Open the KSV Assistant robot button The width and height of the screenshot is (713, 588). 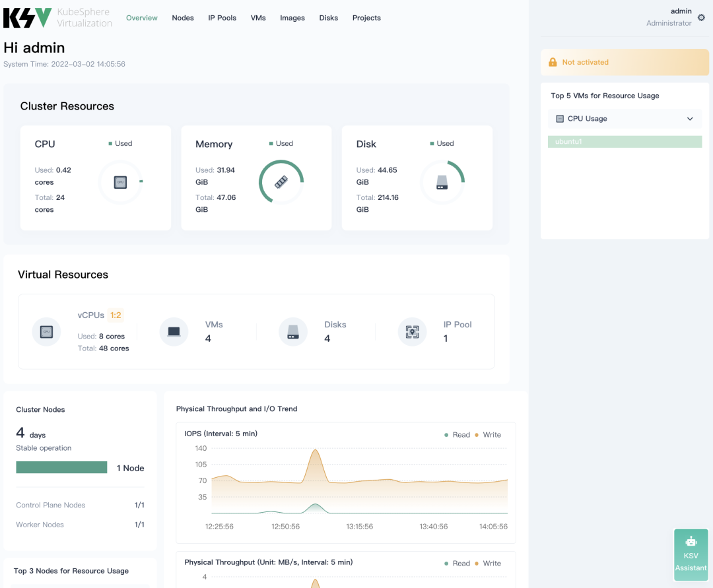click(691, 555)
